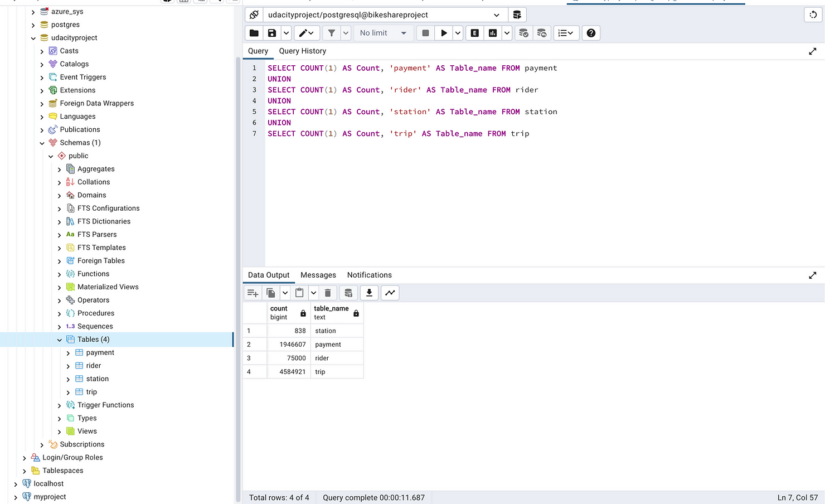Open the Graph Visualiser
This screenshot has height=504, width=825.
click(x=390, y=293)
